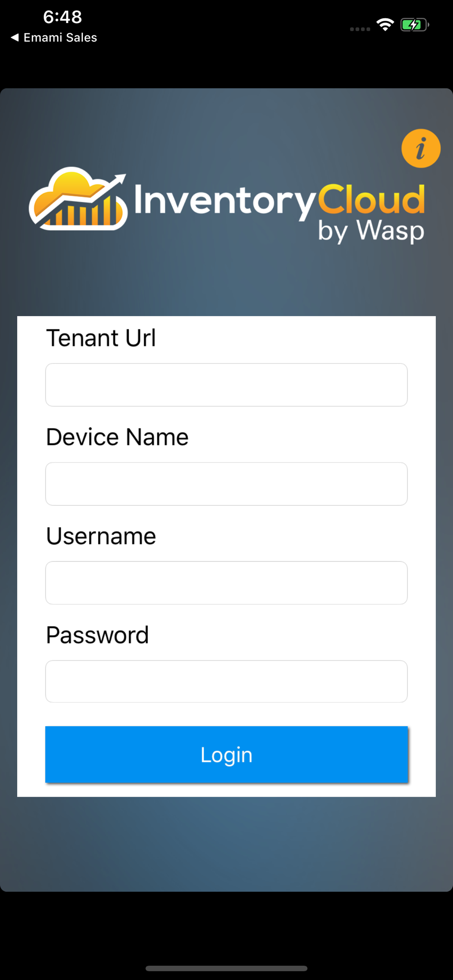
Task: Tap the Username label
Action: tap(101, 536)
